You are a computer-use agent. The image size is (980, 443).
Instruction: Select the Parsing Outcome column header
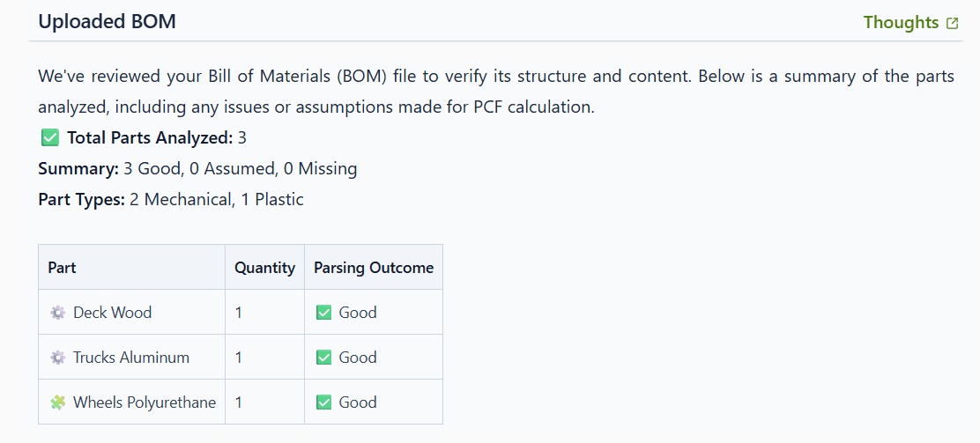click(374, 268)
